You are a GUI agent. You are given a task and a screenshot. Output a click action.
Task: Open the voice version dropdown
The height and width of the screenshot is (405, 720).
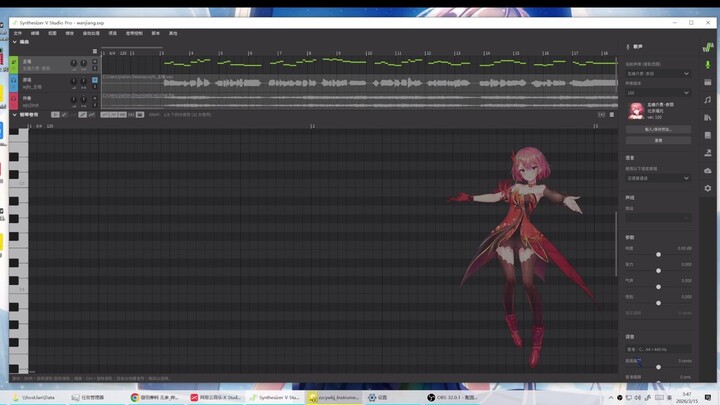(x=658, y=93)
